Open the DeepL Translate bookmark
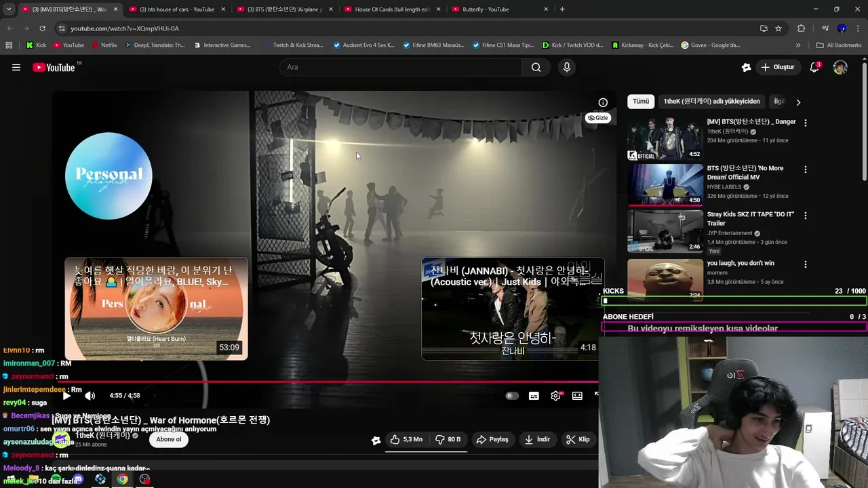 pyautogui.click(x=155, y=45)
